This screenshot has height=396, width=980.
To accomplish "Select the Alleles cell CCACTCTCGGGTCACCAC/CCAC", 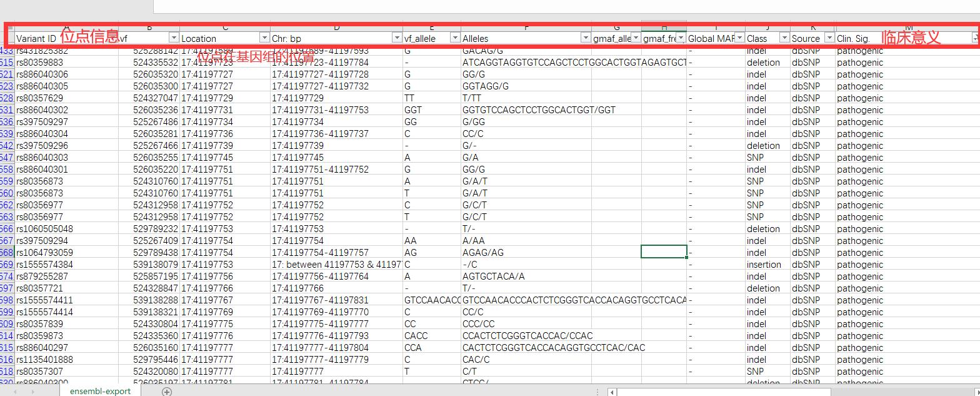I will point(526,336).
